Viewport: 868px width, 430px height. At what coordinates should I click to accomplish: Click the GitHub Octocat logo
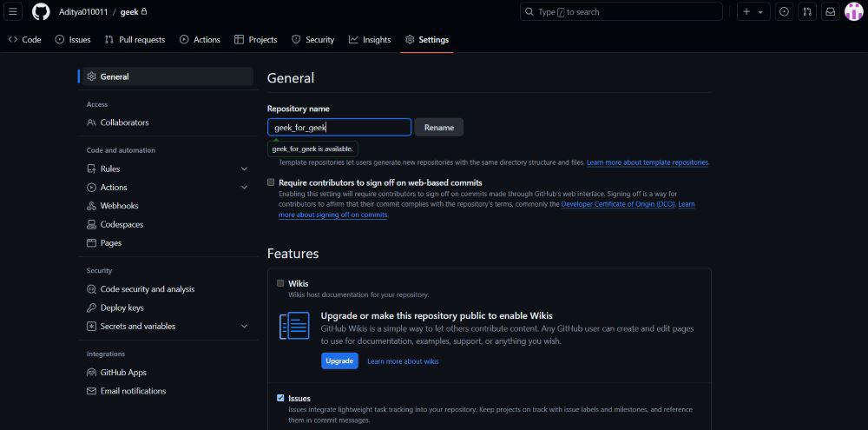click(x=41, y=11)
